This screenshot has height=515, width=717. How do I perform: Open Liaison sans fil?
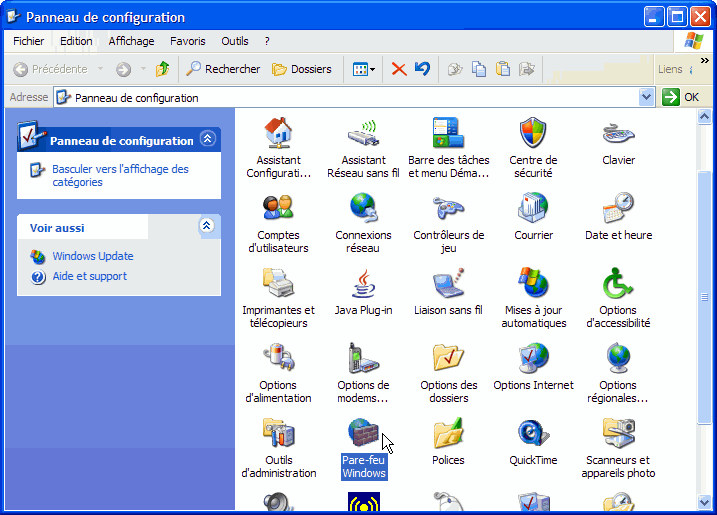[448, 292]
